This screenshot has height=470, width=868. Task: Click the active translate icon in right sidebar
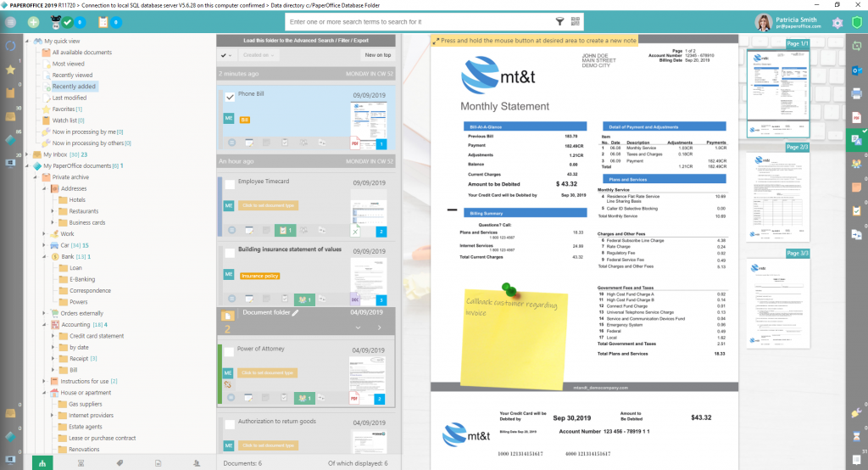[x=856, y=140]
